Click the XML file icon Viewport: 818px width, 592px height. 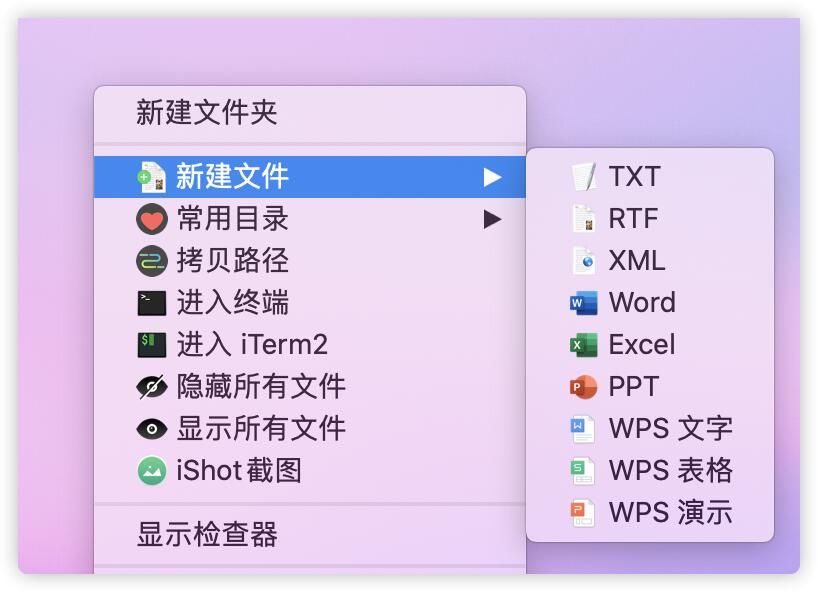[x=584, y=260]
